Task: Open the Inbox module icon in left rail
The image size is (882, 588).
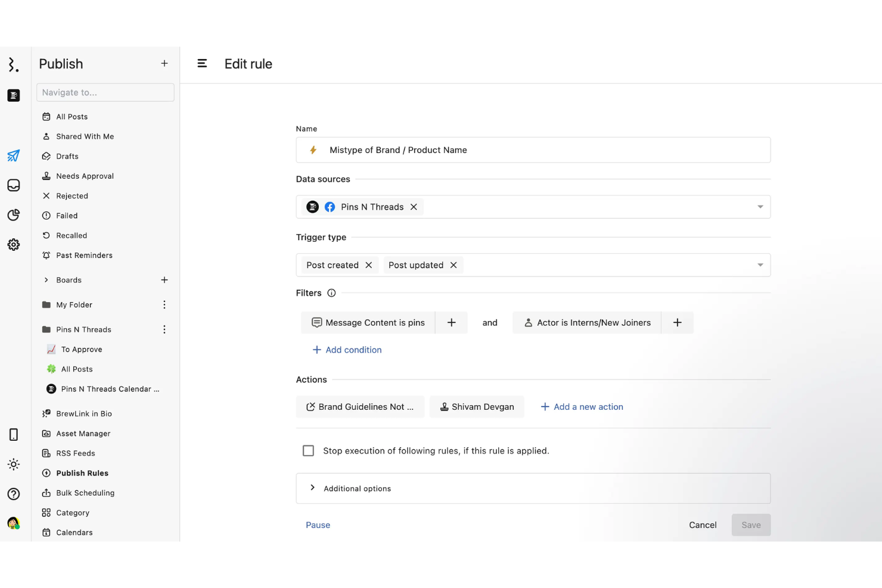Action: 13,185
